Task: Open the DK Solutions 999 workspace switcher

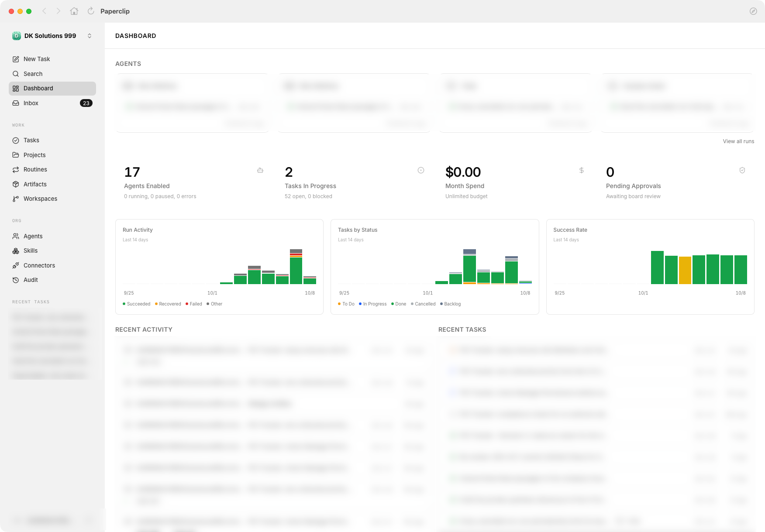Action: coord(52,36)
